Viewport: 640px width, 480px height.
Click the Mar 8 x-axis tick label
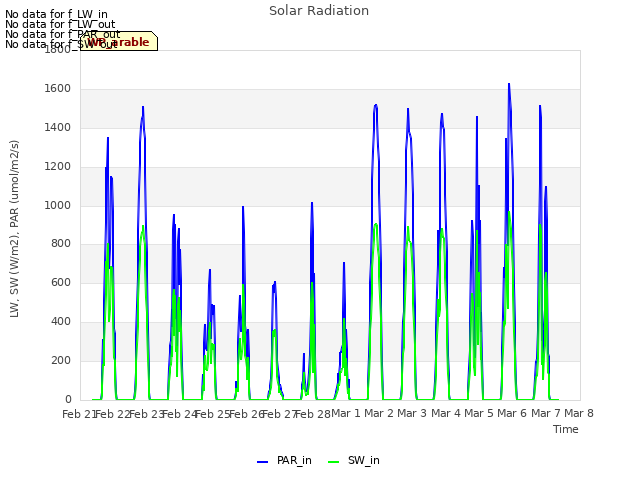pyautogui.click(x=579, y=413)
